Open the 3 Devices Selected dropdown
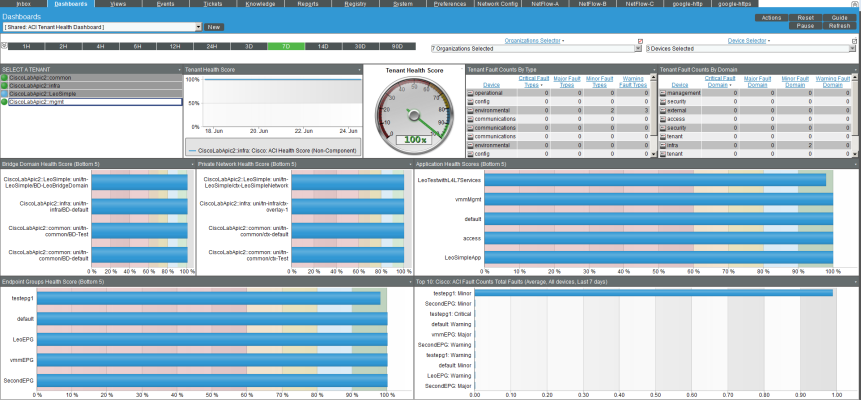The height and width of the screenshot is (400, 861). click(750, 49)
